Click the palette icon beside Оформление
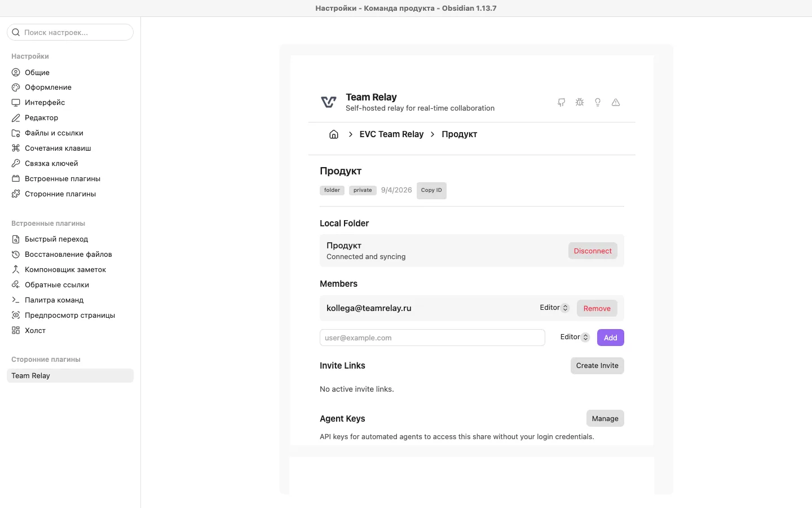The image size is (812, 508). [16, 87]
